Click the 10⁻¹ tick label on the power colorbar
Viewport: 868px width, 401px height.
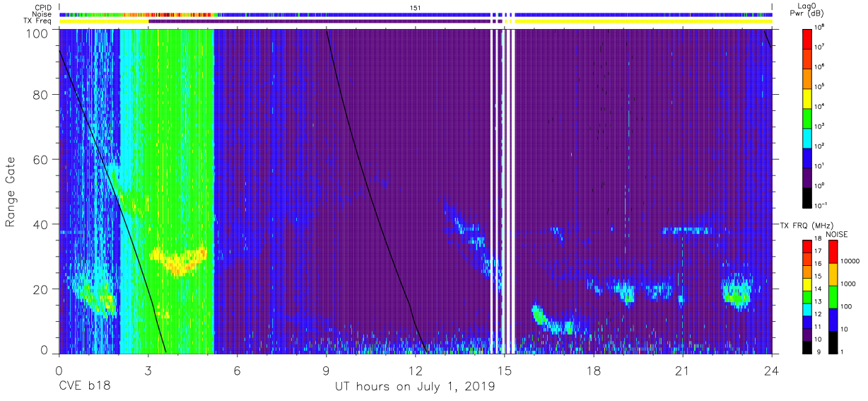pos(821,204)
